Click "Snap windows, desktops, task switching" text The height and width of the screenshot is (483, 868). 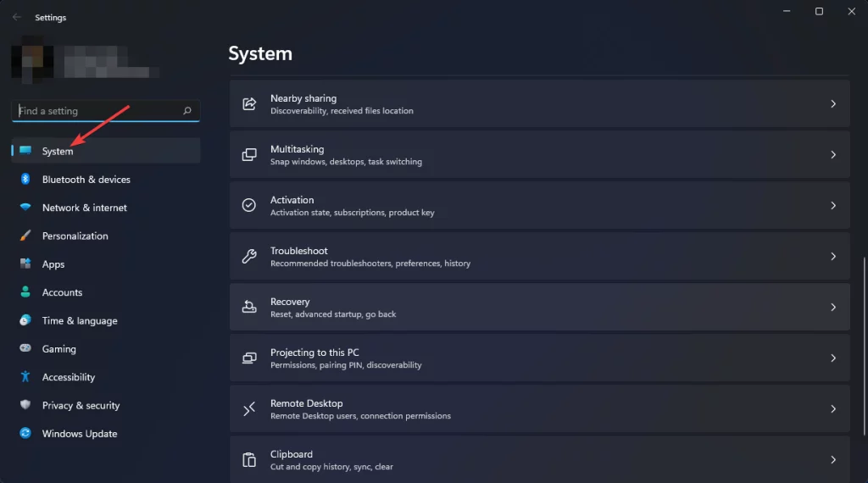(346, 162)
